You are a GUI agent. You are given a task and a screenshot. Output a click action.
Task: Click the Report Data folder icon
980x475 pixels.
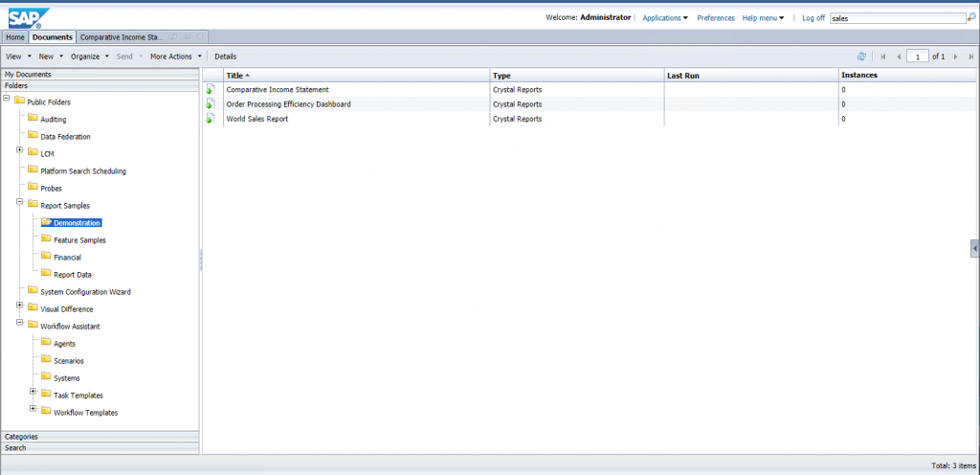pos(46,274)
